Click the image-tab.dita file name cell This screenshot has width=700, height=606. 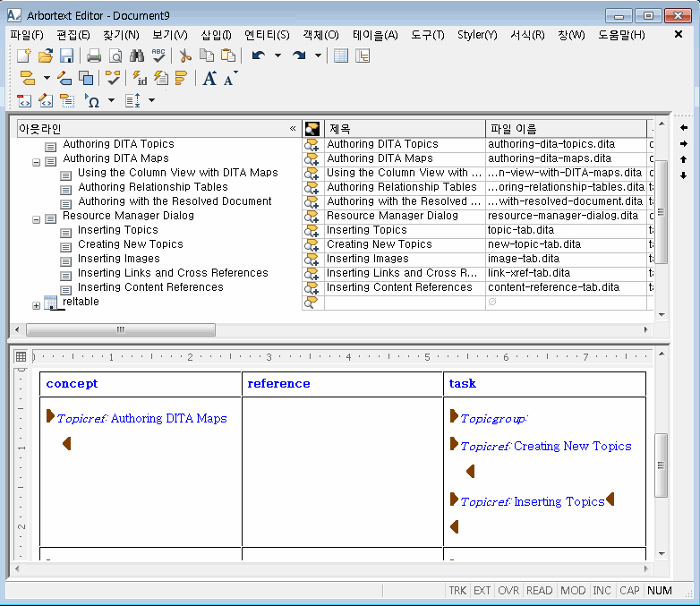566,259
